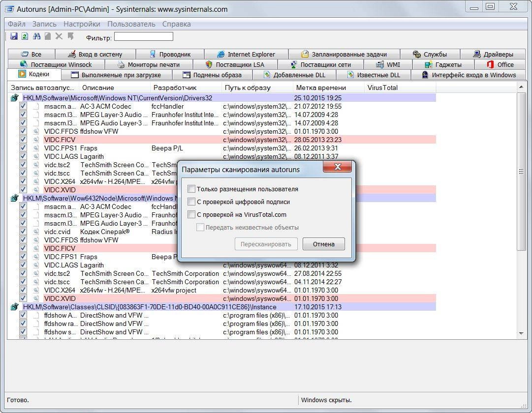Uncheck the VIDC.FFDS ffdshow VFW entry under Drivers32
Screen dimensions: 532x413
click(23, 131)
